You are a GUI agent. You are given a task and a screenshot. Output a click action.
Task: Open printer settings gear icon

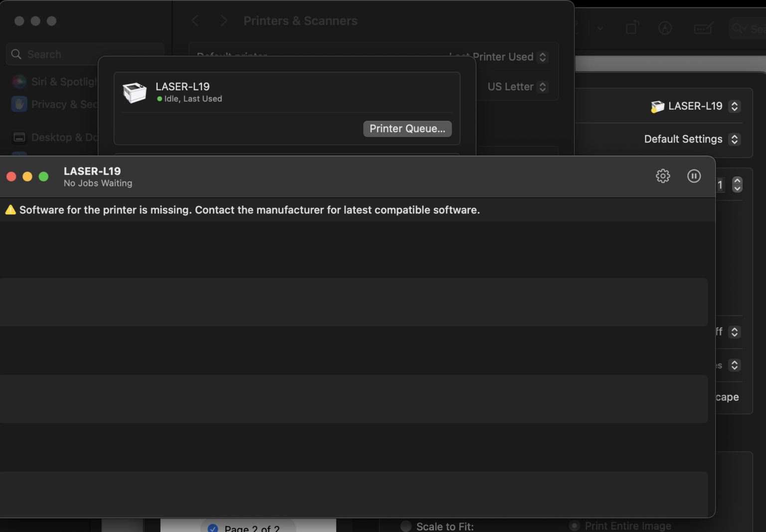coord(663,176)
